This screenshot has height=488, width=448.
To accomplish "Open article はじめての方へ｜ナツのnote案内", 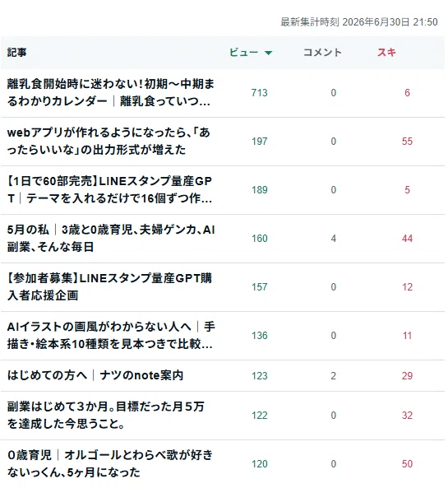I will 95,375.
